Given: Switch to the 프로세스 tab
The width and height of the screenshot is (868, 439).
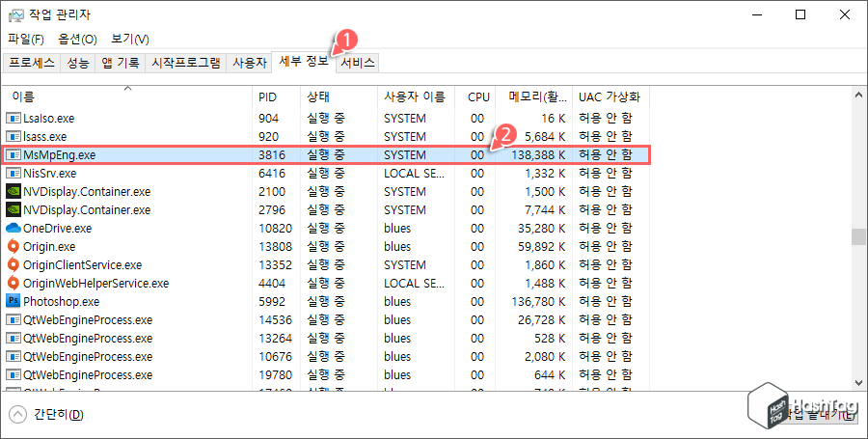Looking at the screenshot, I should point(32,63).
